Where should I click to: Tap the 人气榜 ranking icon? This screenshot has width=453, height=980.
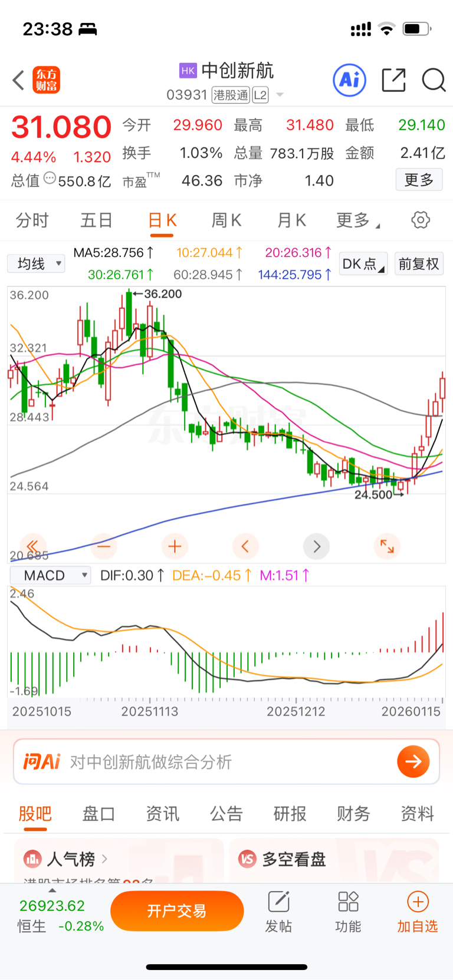[32, 859]
